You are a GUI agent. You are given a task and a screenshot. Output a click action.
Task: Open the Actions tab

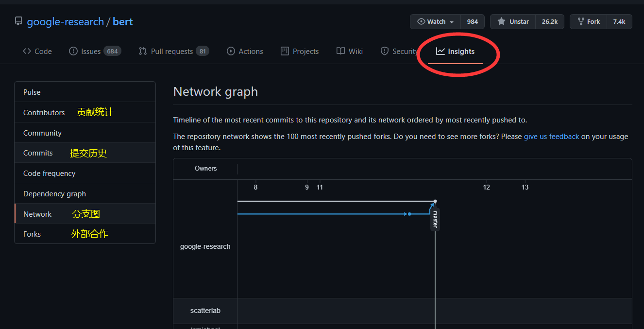pos(245,51)
